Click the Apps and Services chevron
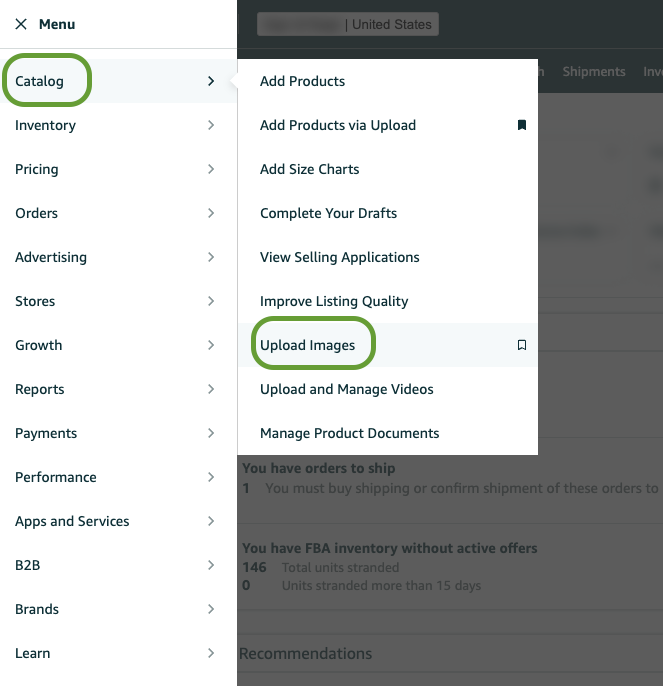 (211, 521)
